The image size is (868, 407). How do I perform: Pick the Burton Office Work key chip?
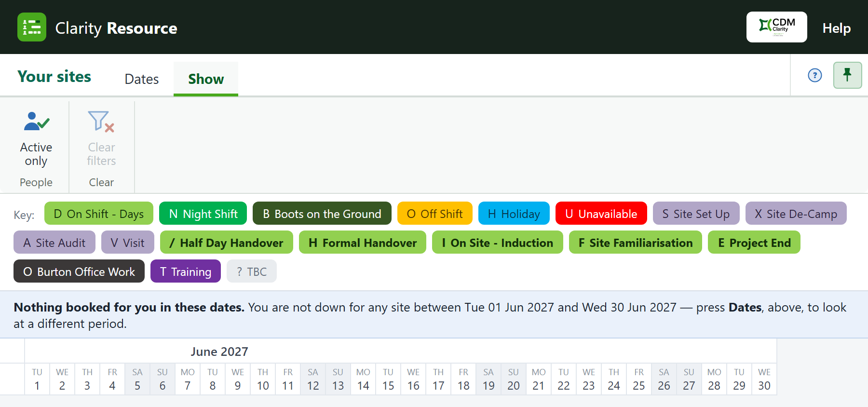(79, 271)
